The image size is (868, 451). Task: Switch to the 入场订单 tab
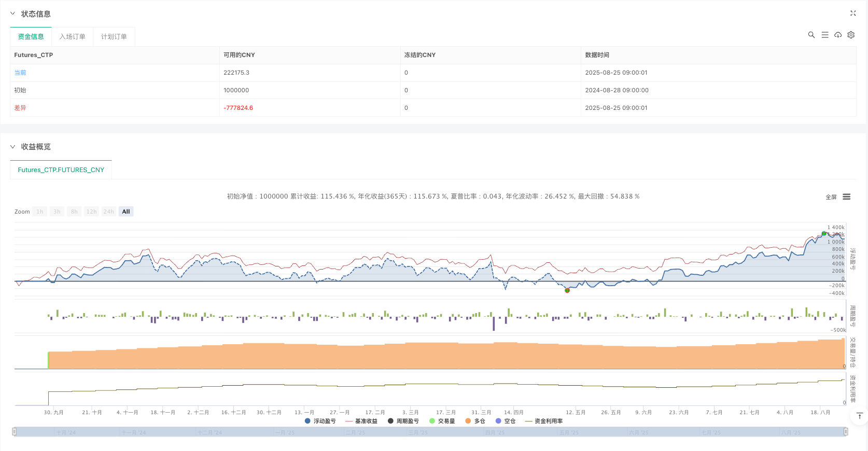point(73,37)
